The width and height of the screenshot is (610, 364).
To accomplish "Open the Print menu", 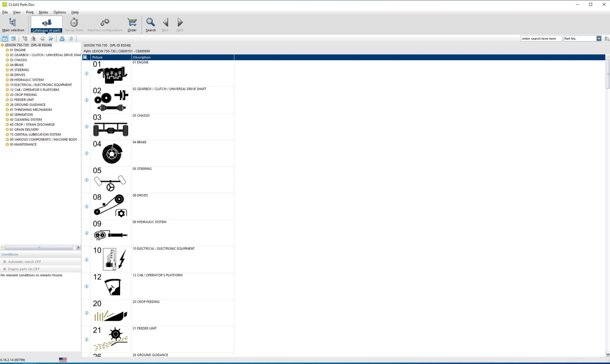I will pos(30,12).
